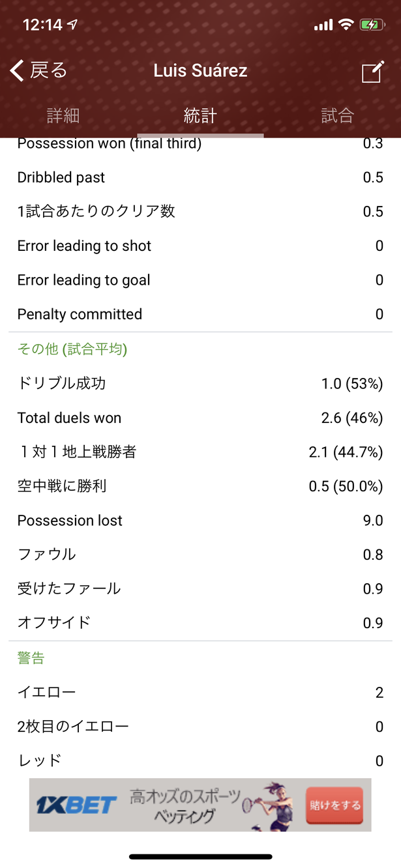Select the Total duels won row

[x=200, y=418]
